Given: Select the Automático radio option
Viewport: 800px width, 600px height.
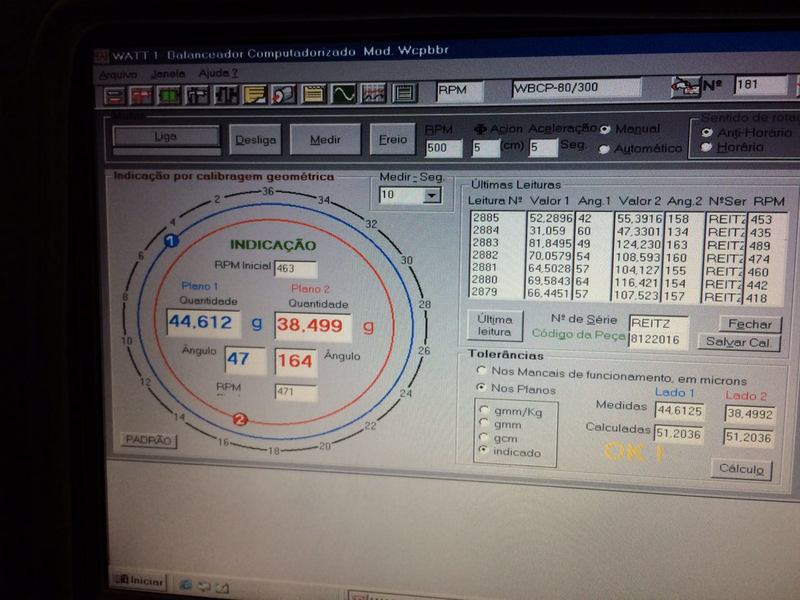Looking at the screenshot, I should tap(604, 149).
